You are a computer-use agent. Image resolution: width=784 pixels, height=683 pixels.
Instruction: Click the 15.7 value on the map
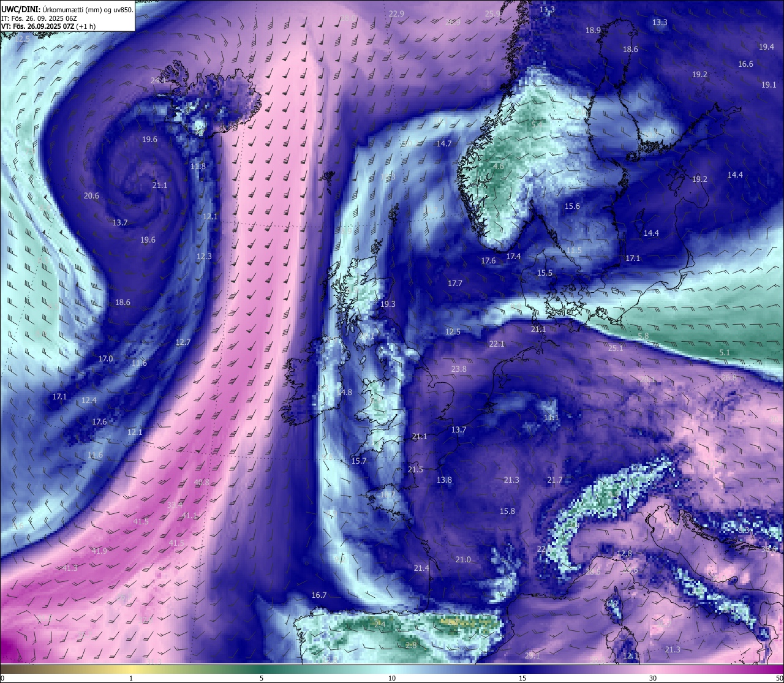click(x=358, y=461)
